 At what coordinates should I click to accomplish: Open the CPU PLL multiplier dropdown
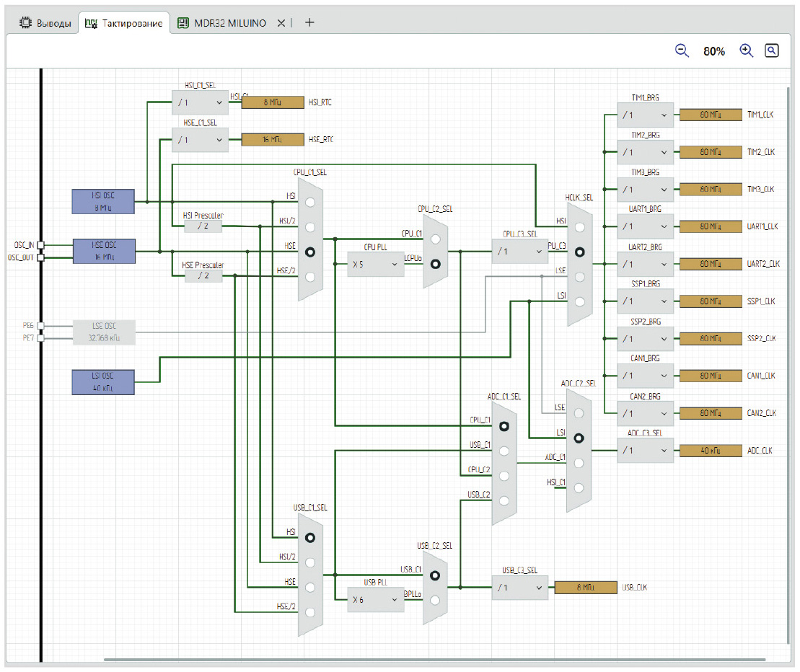374,265
